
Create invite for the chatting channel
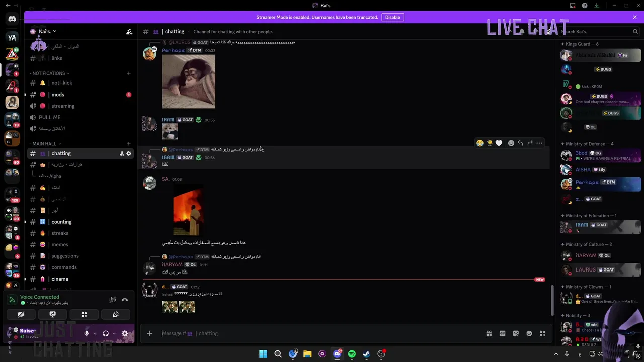(x=122, y=153)
